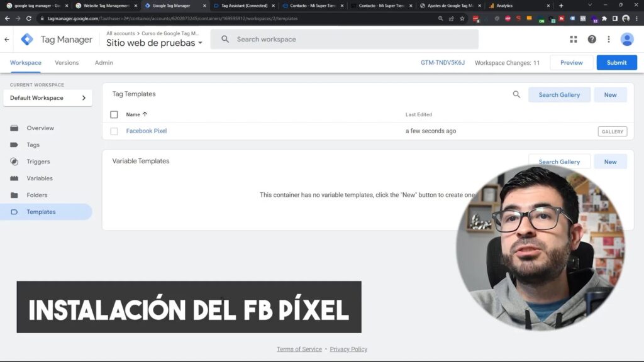Switch to the Admin tab
Image resolution: width=644 pixels, height=362 pixels.
click(104, 63)
